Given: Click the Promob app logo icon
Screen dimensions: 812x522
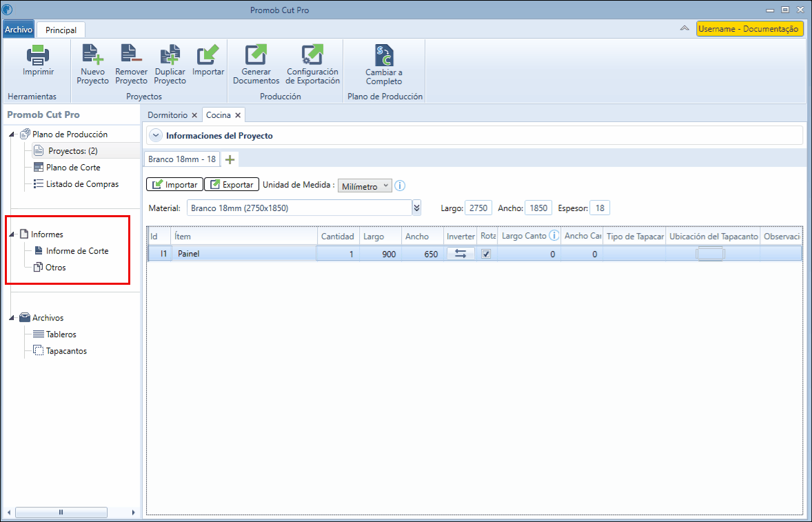Looking at the screenshot, I should pos(8,10).
